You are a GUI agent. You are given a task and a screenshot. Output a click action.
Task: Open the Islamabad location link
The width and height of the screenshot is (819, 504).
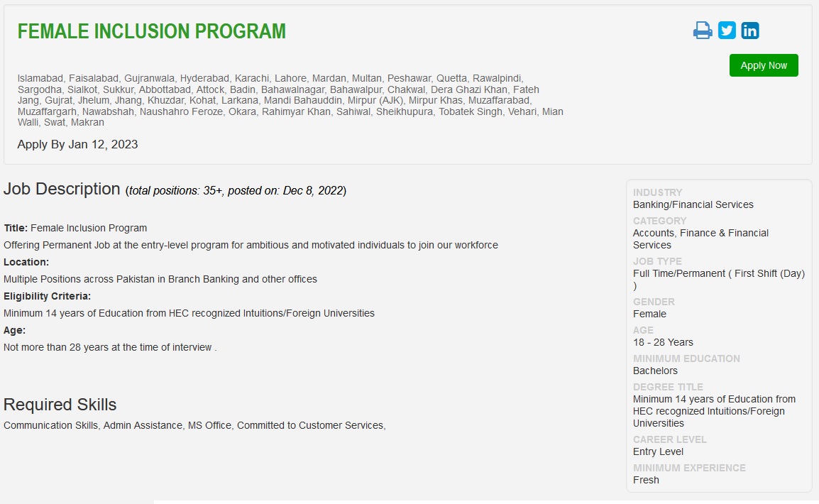tap(40, 78)
